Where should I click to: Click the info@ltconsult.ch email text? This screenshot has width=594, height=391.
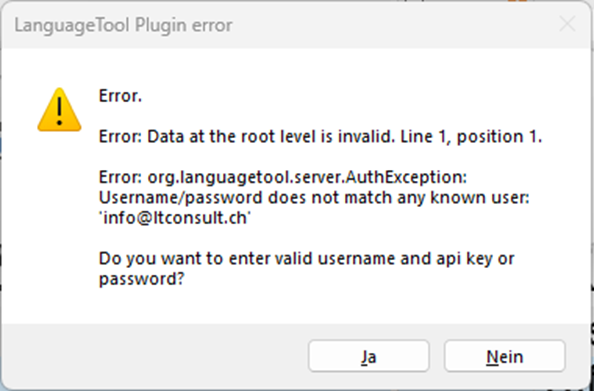(174, 219)
